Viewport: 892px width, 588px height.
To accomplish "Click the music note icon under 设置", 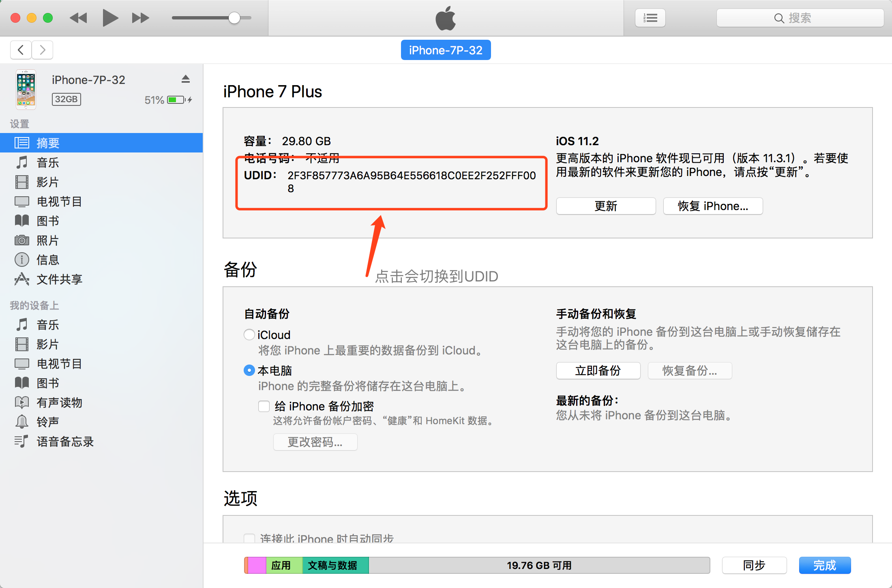I will [22, 162].
